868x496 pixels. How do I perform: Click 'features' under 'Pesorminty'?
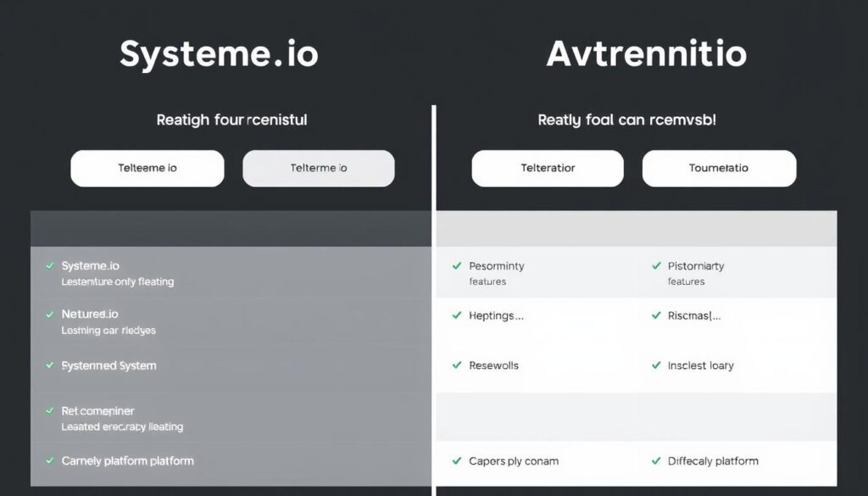pyautogui.click(x=487, y=281)
